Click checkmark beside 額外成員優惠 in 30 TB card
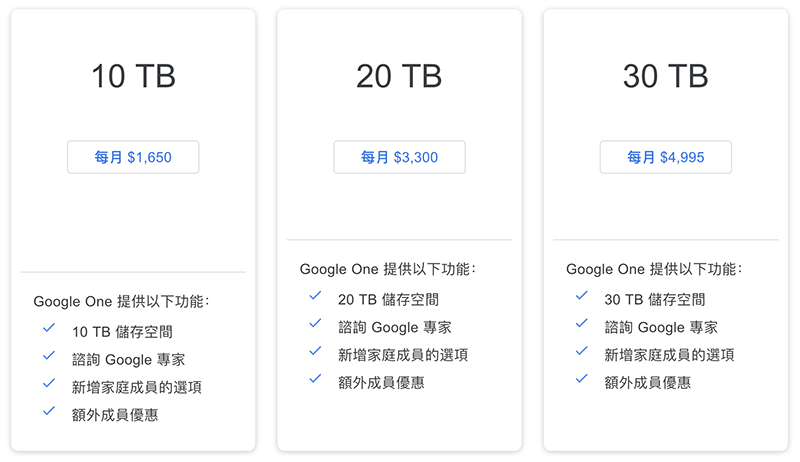The width and height of the screenshot is (800, 462). [x=581, y=379]
